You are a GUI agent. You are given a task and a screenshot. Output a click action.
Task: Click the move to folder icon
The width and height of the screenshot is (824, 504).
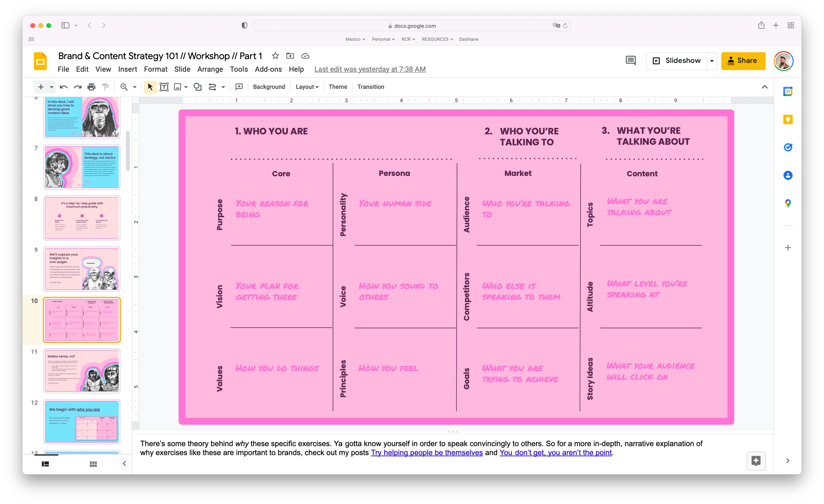pos(290,56)
